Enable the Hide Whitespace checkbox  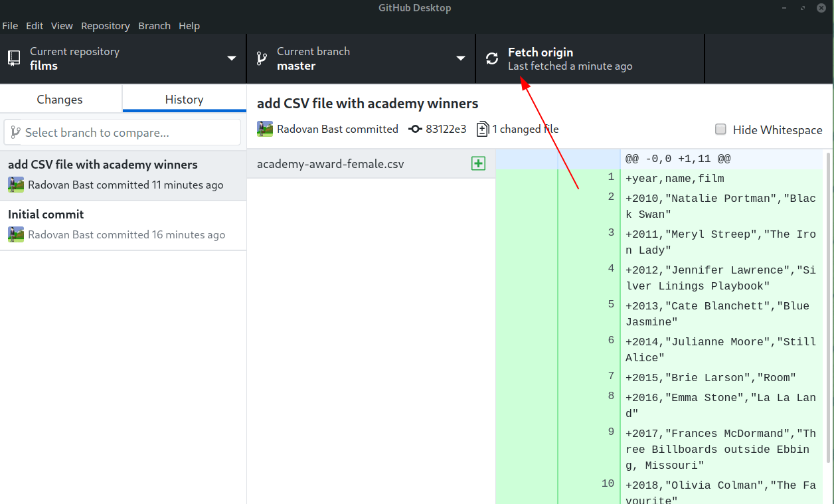(720, 129)
